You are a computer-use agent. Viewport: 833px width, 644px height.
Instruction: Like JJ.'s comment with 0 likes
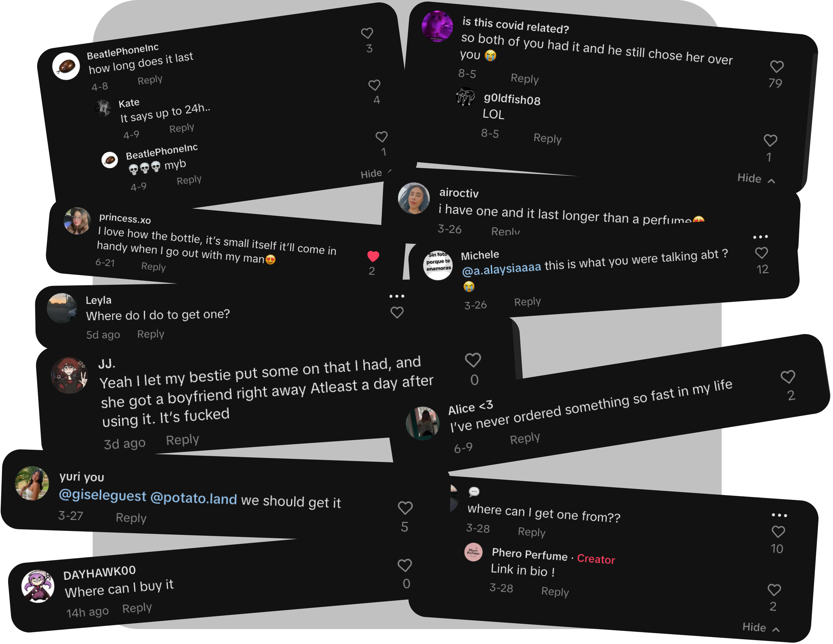(473, 360)
